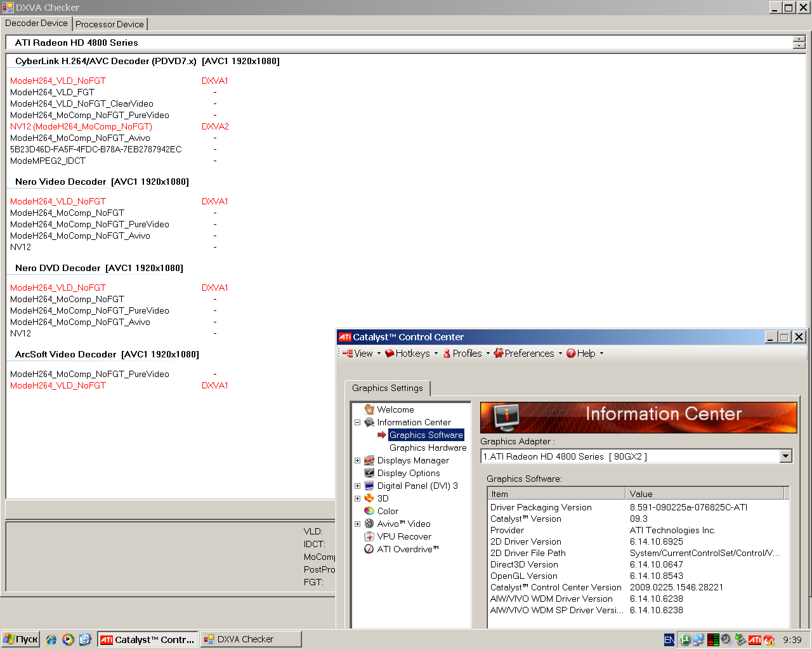Collapse the Information Center tree node
The width and height of the screenshot is (812, 650).
(x=357, y=422)
